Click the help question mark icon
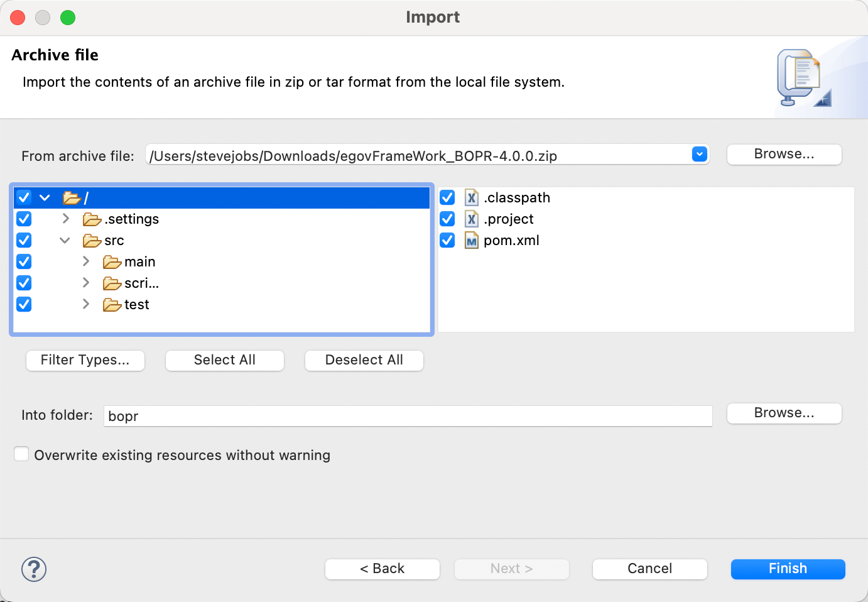The image size is (868, 602). pyautogui.click(x=34, y=569)
